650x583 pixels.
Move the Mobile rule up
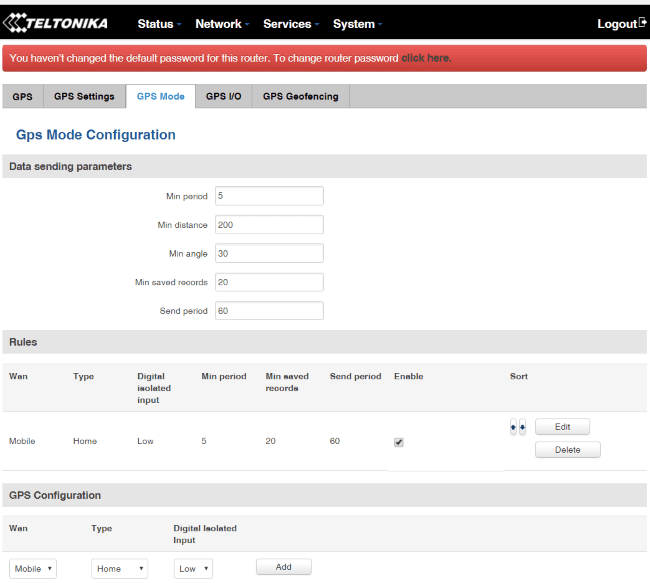click(x=514, y=427)
